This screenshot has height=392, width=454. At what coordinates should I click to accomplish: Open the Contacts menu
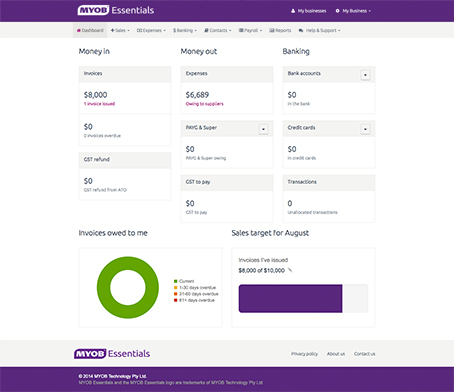218,30
